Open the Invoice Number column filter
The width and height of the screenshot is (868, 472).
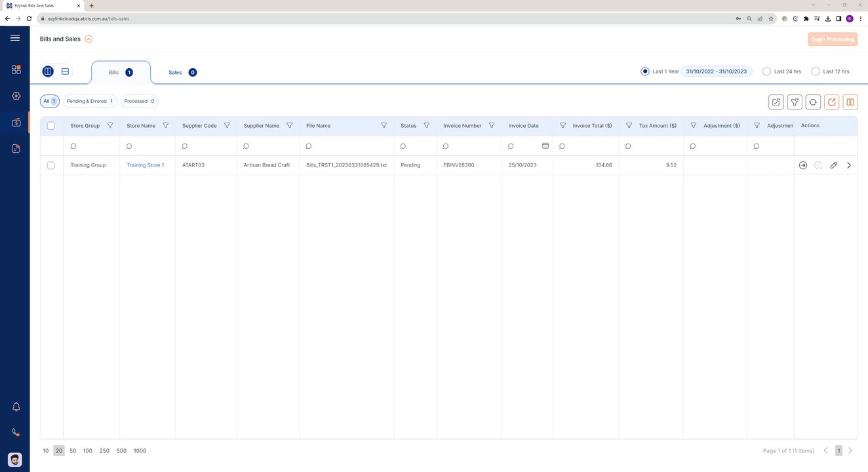coord(492,125)
